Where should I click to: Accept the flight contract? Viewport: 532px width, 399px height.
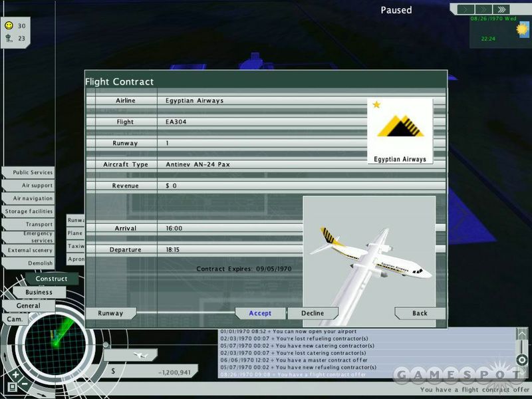(260, 313)
